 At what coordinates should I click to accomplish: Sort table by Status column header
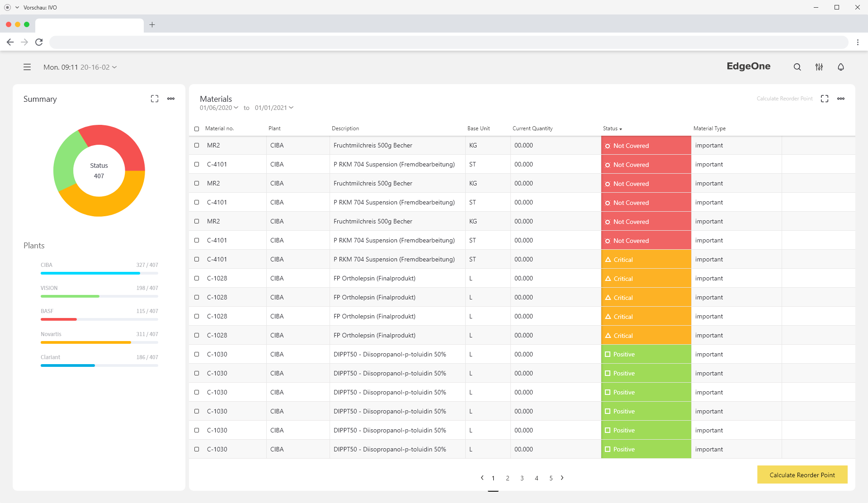pos(612,128)
